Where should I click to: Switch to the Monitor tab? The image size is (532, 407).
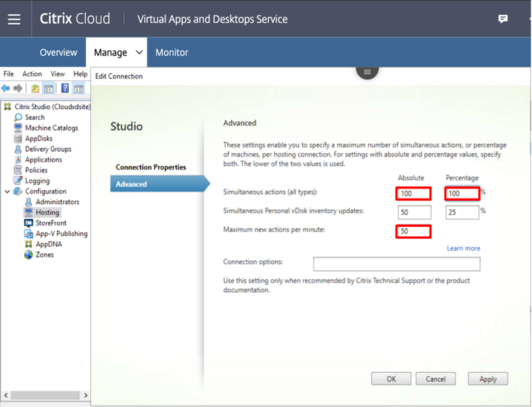(172, 52)
